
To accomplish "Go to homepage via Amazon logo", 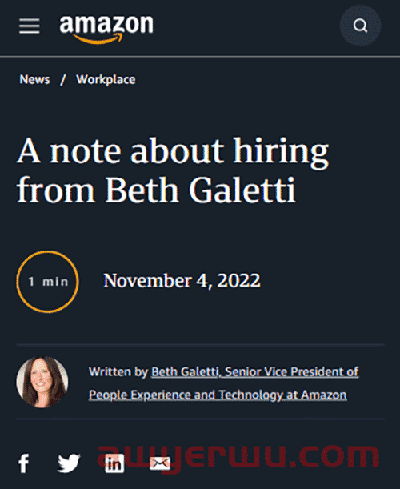I will pos(106,29).
